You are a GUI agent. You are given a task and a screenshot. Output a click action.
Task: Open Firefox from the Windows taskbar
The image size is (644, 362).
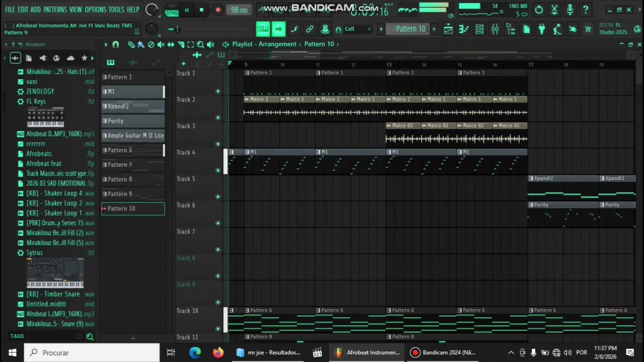coord(218,352)
